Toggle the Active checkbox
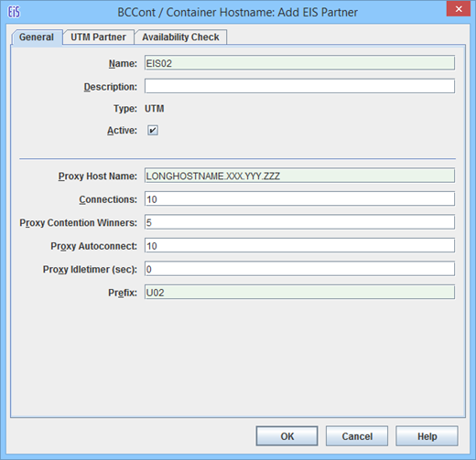 pyautogui.click(x=153, y=131)
